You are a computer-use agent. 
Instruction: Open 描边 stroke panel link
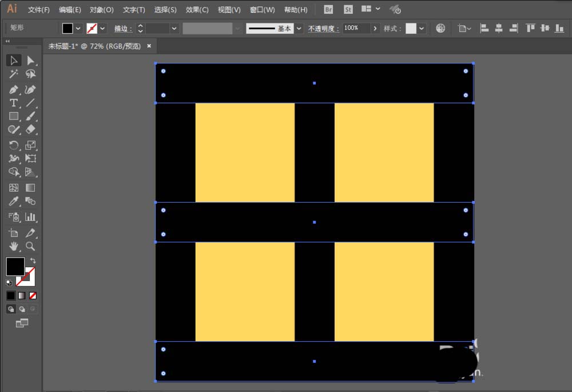click(124, 28)
